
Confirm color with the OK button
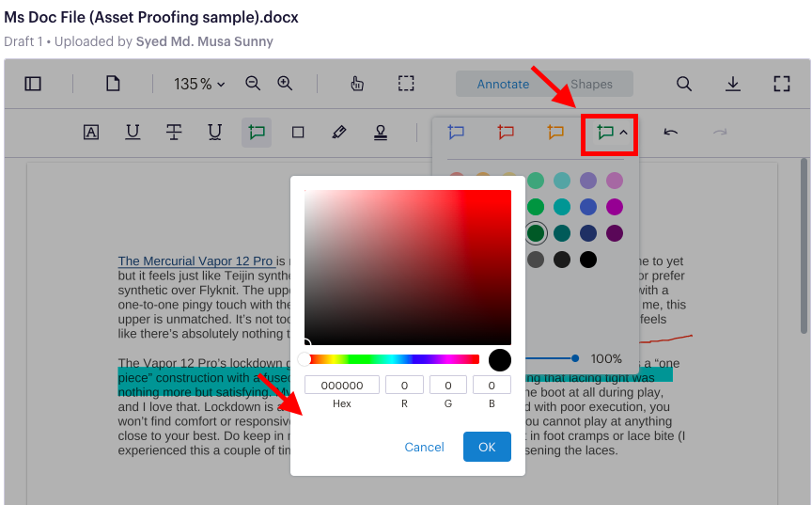tap(487, 447)
